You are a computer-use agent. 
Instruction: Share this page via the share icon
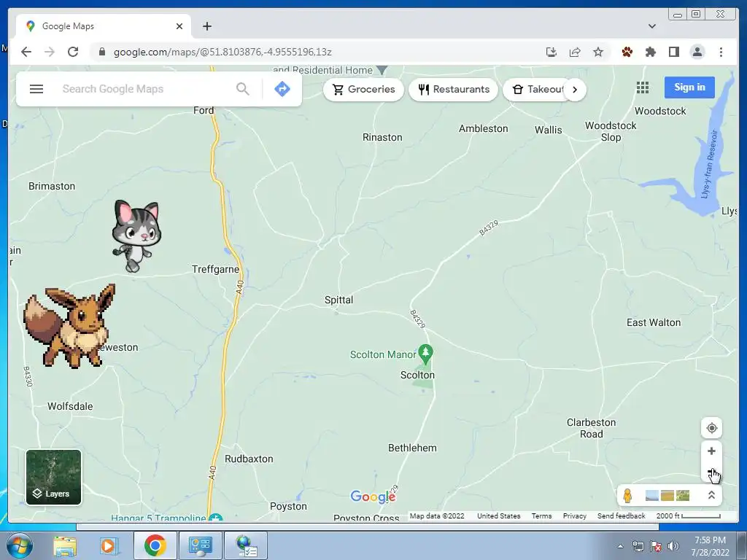coord(575,52)
